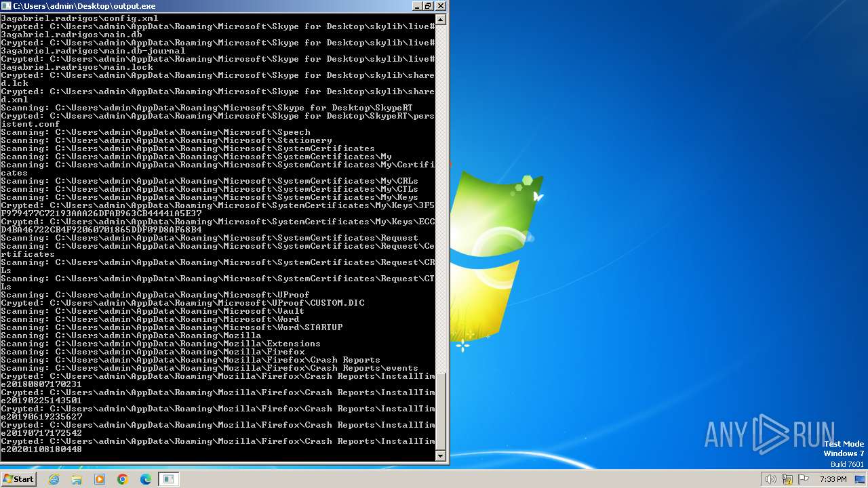Click the Scanning line ending in Microsoft\Vault
Viewport: 868px width, 488px height.
tap(153, 311)
